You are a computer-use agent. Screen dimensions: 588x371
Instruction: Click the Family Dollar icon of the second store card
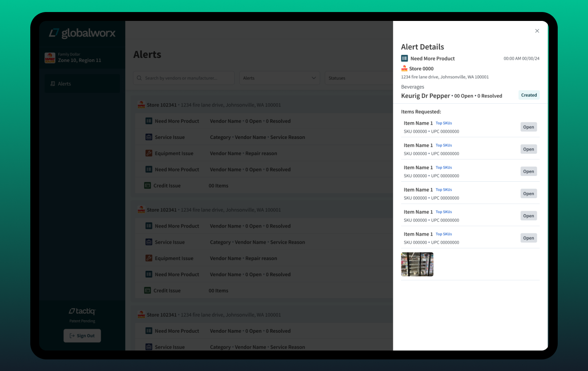click(x=141, y=210)
